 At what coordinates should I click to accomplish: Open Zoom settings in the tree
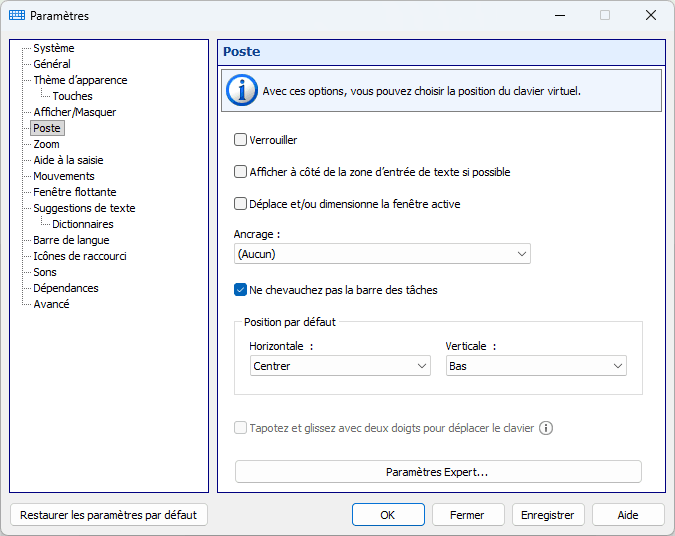[46, 144]
